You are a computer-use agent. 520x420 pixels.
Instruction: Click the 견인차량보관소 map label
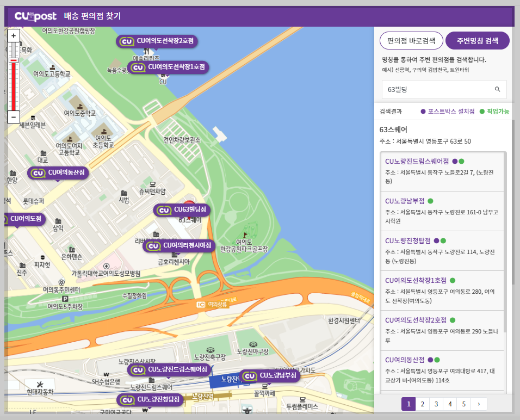coord(182,140)
